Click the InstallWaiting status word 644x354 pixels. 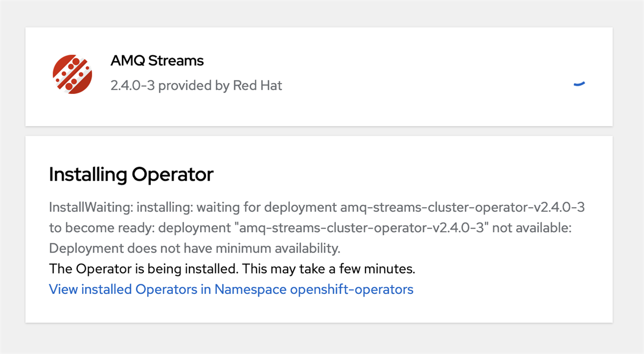coord(86,207)
